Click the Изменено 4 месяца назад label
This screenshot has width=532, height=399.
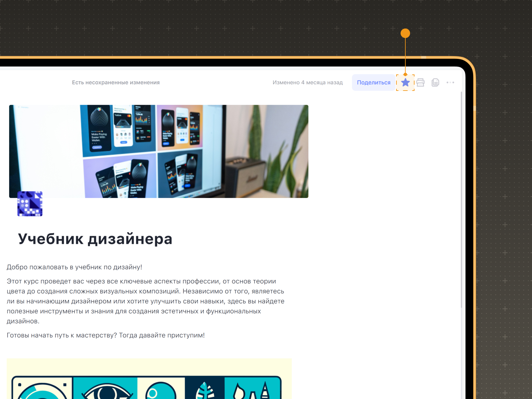tap(307, 83)
